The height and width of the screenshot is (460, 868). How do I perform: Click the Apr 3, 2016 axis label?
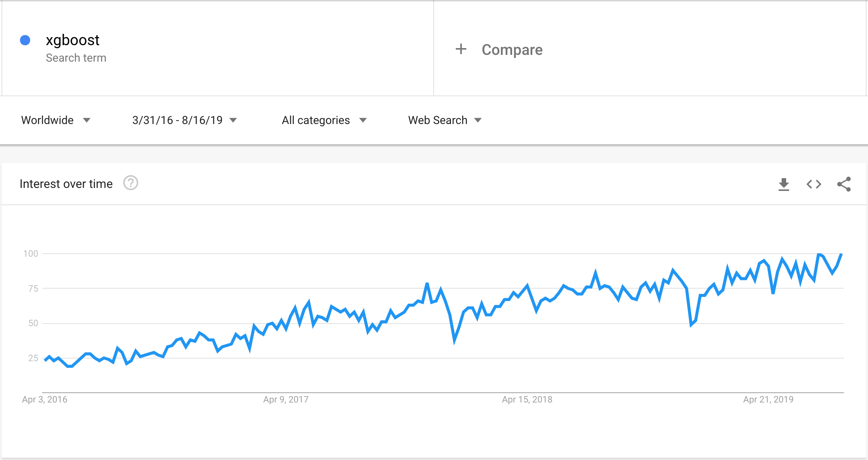tap(45, 399)
